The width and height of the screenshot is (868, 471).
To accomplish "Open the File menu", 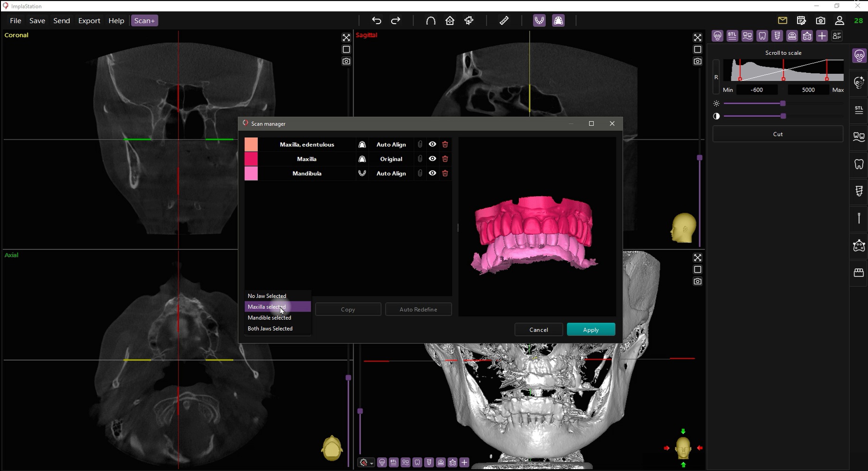I will coord(16,21).
